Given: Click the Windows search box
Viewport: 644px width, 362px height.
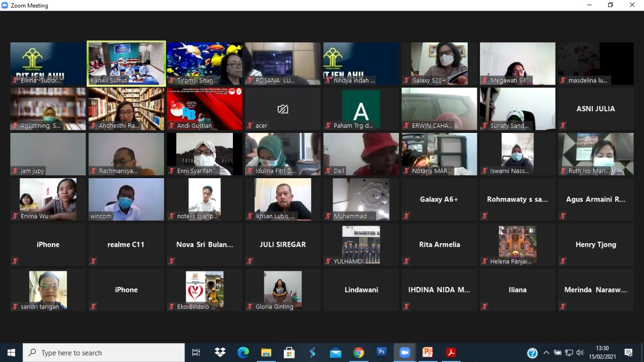Looking at the screenshot, I should pyautogui.click(x=104, y=352).
